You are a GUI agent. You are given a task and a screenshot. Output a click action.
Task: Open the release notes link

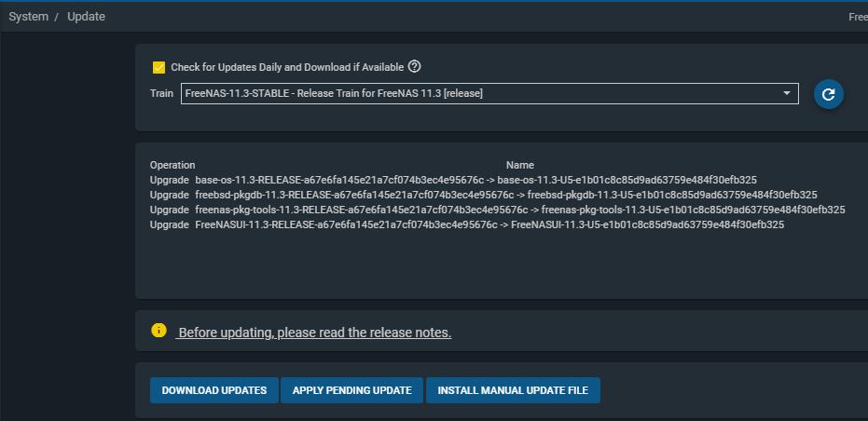314,333
